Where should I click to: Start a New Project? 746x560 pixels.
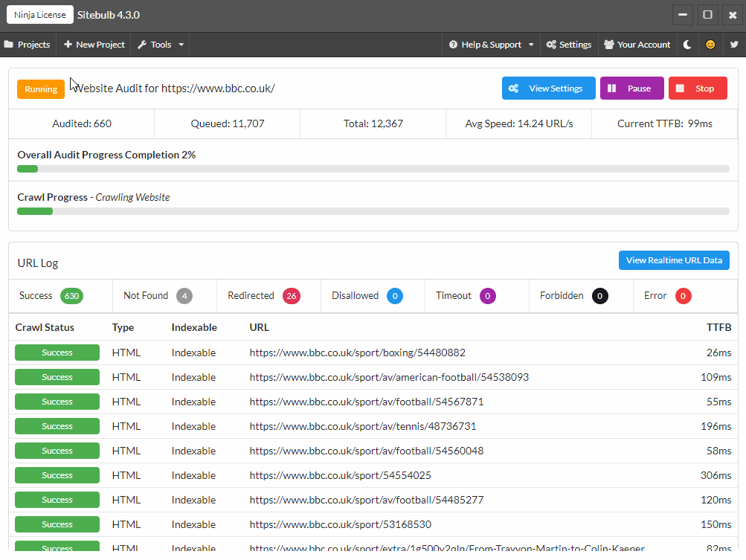click(94, 45)
